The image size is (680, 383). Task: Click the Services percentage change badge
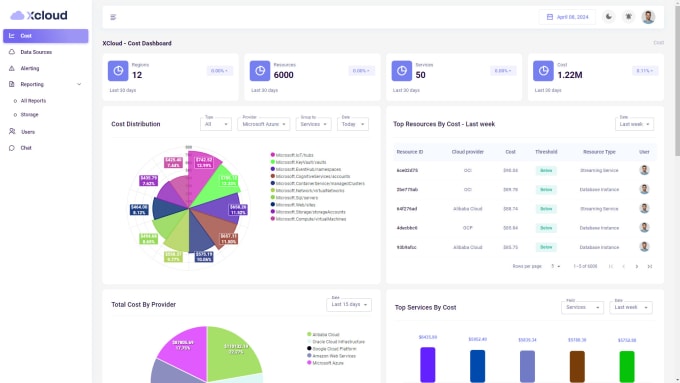tap(503, 71)
